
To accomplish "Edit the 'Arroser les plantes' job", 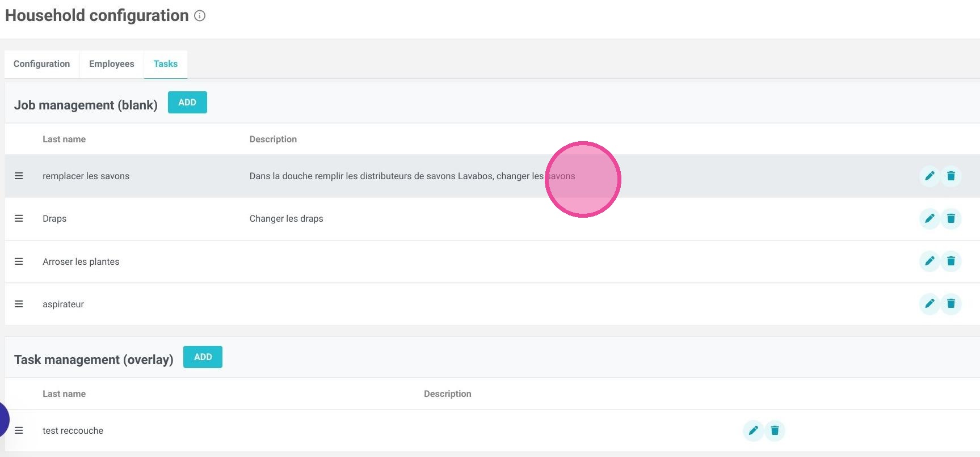I will coord(929,261).
